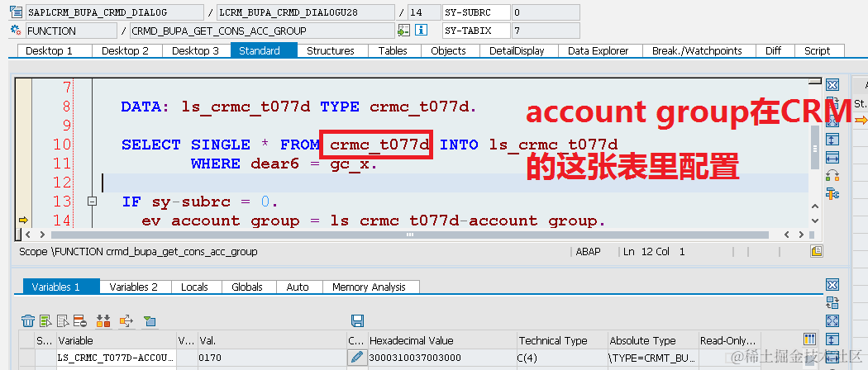
Task: Click full-screen icon in variables sidebar
Action: (832, 320)
